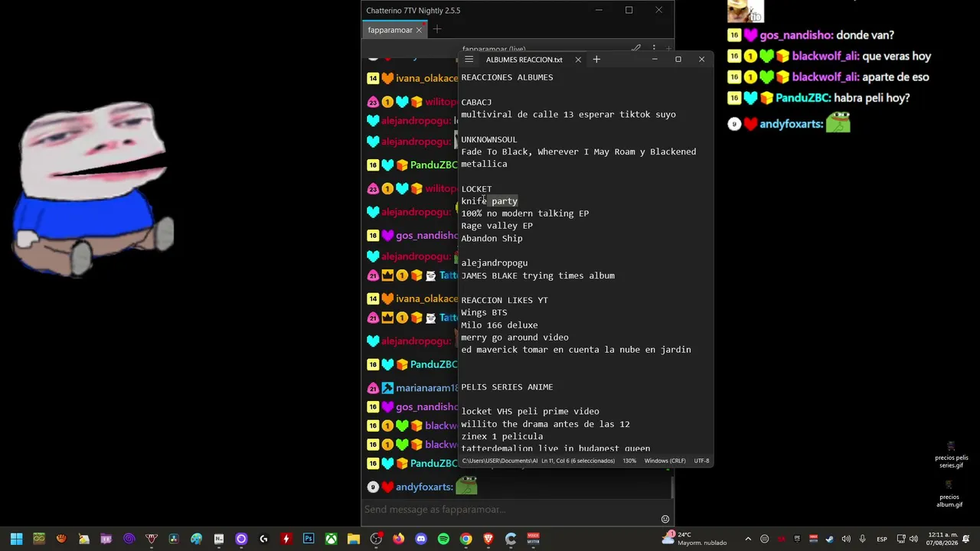Image resolution: width=980 pixels, height=551 pixels.
Task: Close the ALBUMES REACCION.txt tab
Action: (x=578, y=60)
